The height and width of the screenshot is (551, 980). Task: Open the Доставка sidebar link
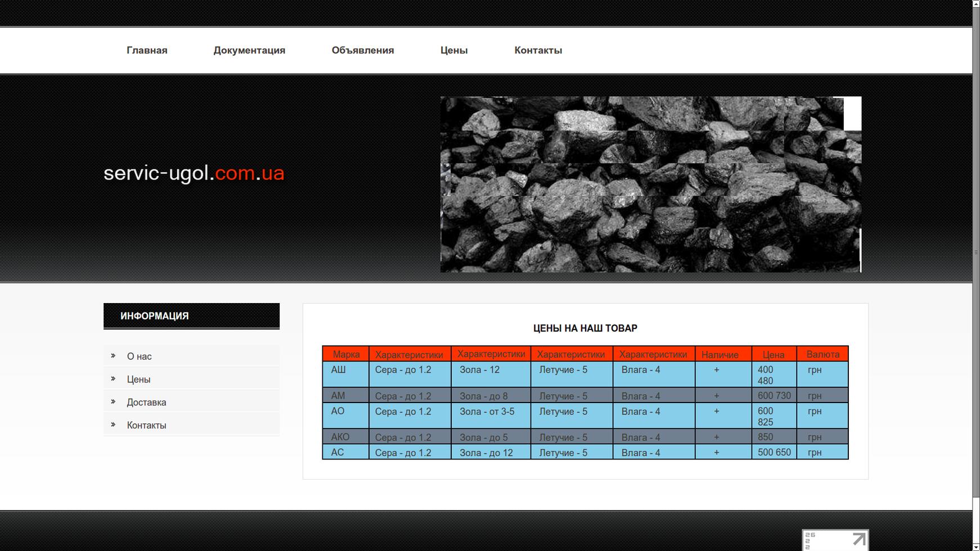(146, 403)
